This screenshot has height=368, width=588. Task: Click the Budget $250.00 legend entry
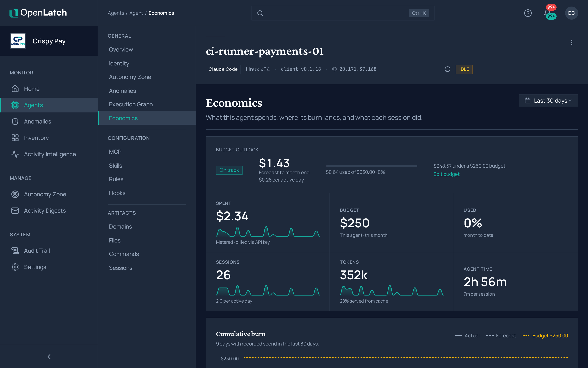[545, 336]
